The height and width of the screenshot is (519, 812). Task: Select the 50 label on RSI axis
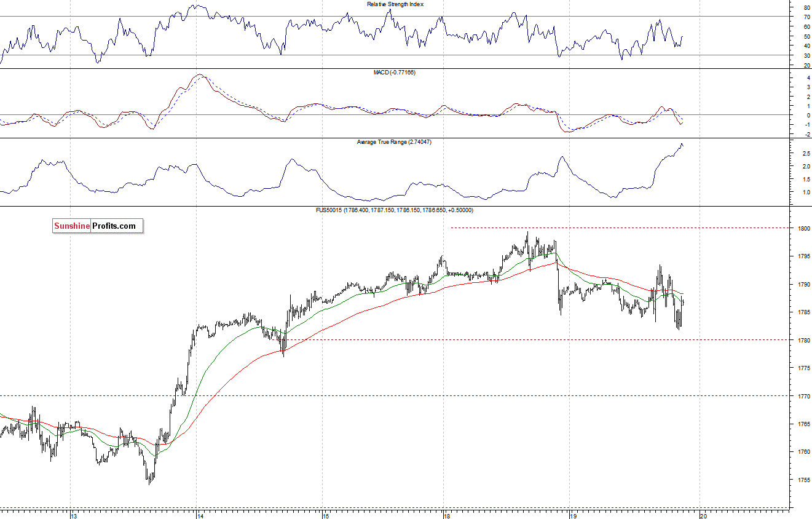(x=806, y=36)
